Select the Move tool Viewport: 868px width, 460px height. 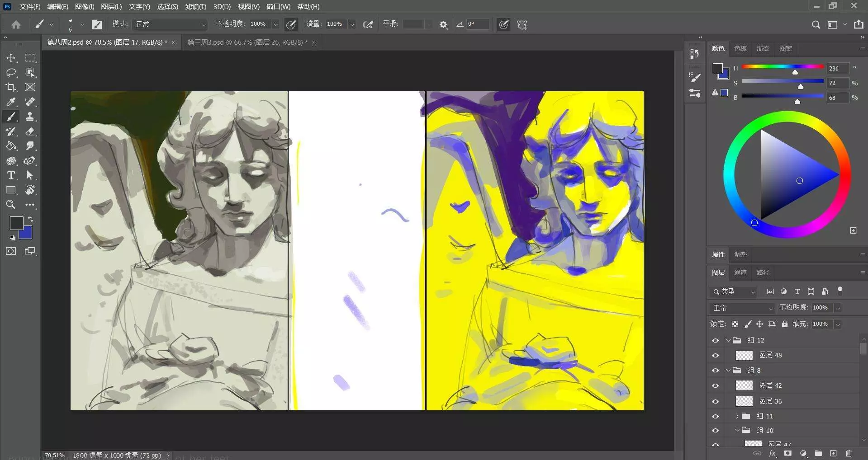11,58
